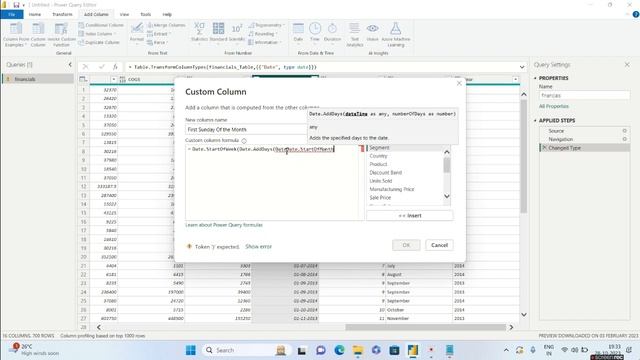Click Duplicate Column in ribbon
Viewport: 640px width, 360px height.
point(99,42)
